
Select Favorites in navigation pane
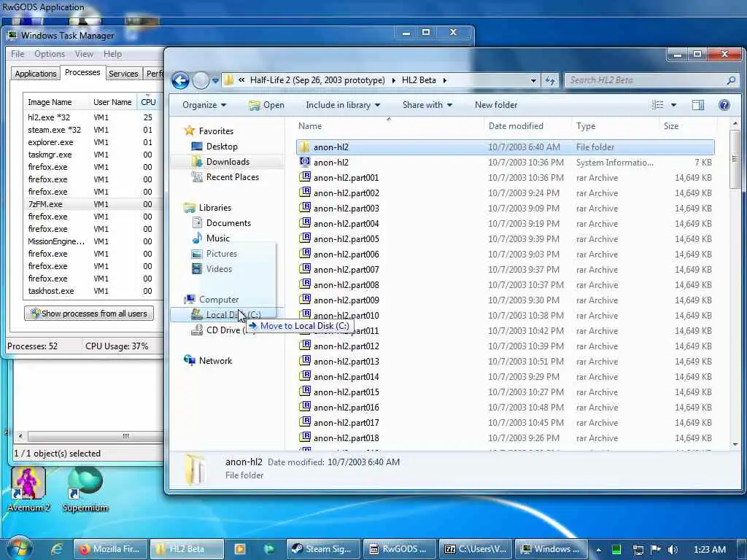(x=216, y=131)
